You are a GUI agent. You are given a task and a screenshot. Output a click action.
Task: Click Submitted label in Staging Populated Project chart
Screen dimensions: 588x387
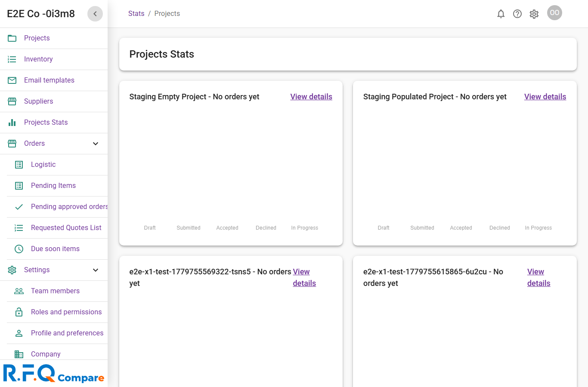422,228
